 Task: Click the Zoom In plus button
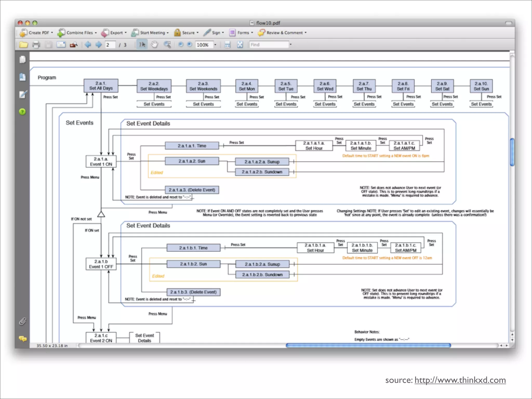[190, 45]
